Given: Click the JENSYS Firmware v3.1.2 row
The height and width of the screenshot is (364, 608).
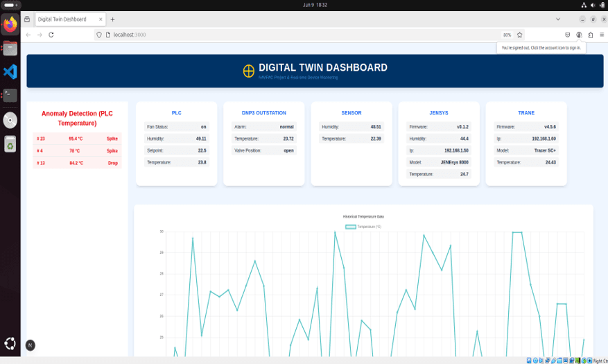Looking at the screenshot, I should 439,127.
